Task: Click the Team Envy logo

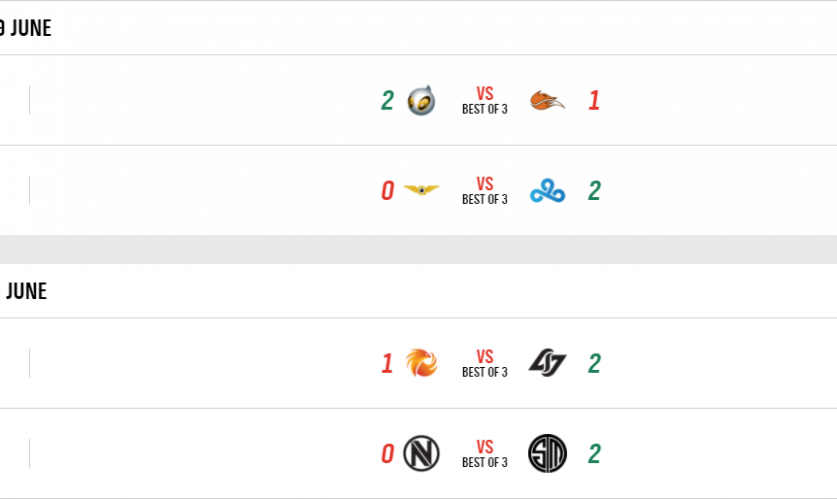Action: pos(422,454)
